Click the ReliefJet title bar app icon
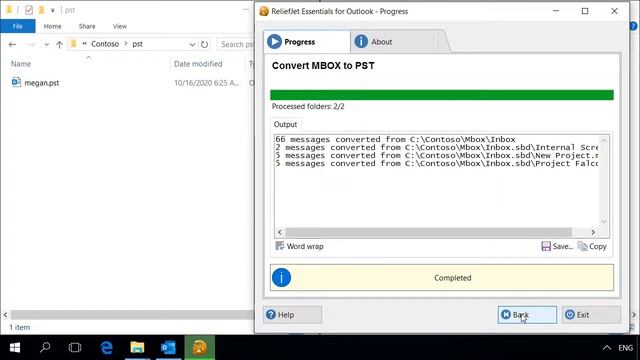Screen dimensions: 640x360 264,11
